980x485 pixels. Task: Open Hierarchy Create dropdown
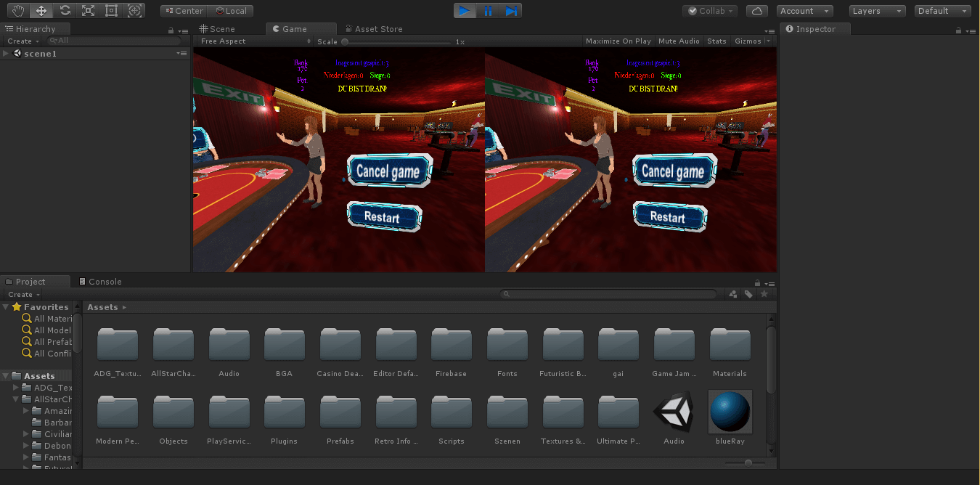pyautogui.click(x=23, y=41)
